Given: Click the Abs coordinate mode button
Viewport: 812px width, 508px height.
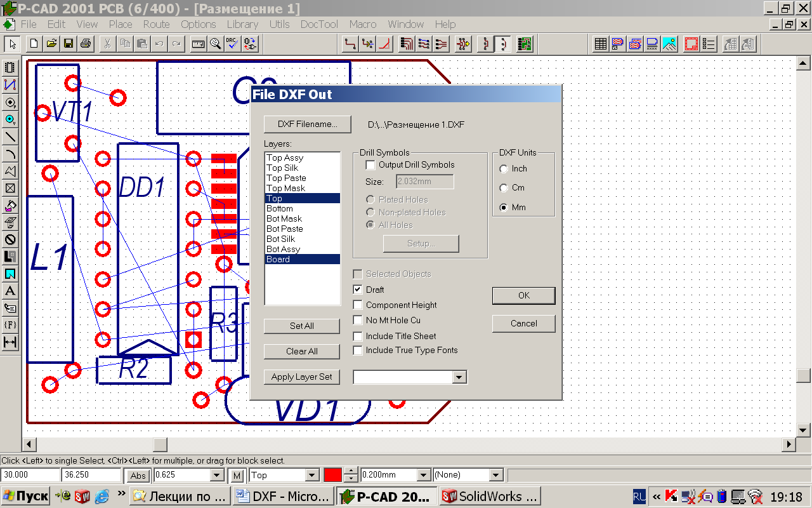Looking at the screenshot, I should click(138, 476).
